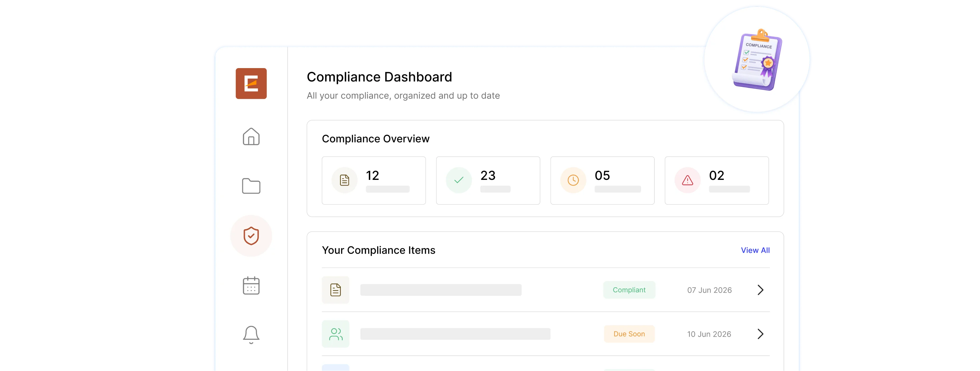Viewport: 980px width, 371px height.
Task: Click the document icon in the Compliant row
Action: (x=336, y=290)
